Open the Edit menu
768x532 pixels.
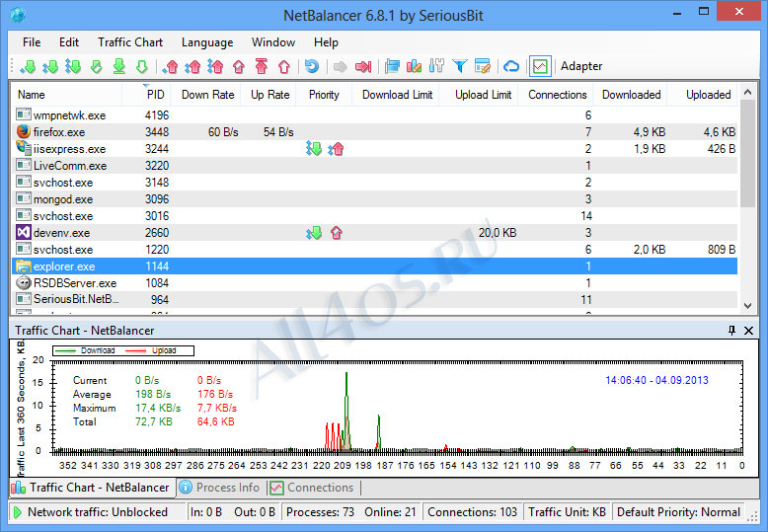tap(69, 42)
